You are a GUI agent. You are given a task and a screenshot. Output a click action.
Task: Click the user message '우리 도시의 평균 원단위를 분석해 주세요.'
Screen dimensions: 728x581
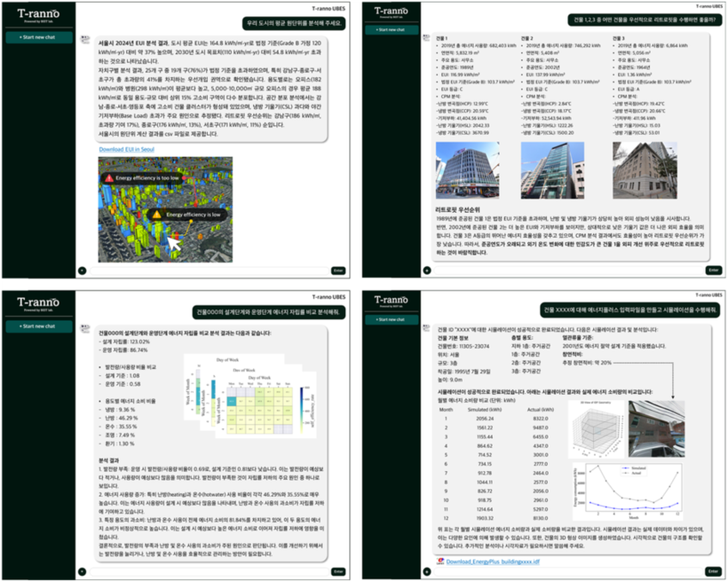294,22
